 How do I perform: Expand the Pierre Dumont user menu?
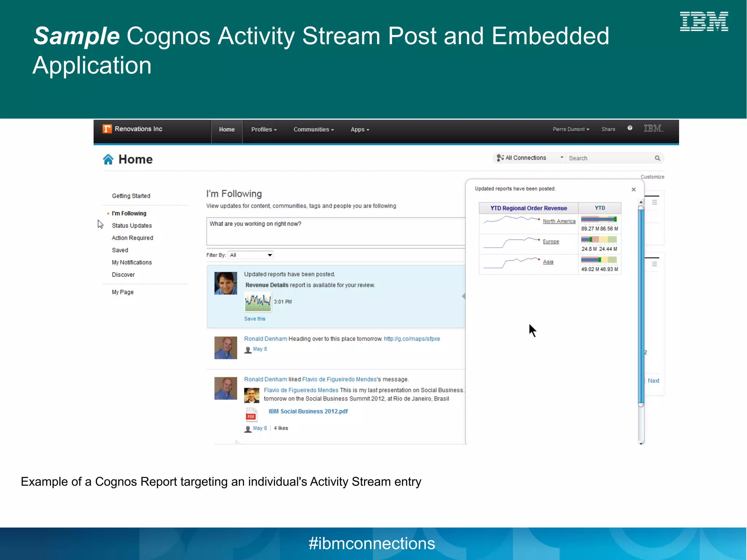[x=571, y=129]
